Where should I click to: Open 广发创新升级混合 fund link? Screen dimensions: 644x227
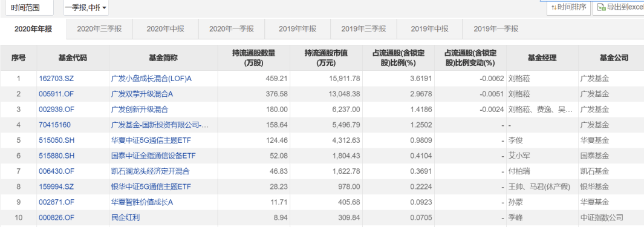click(x=140, y=110)
